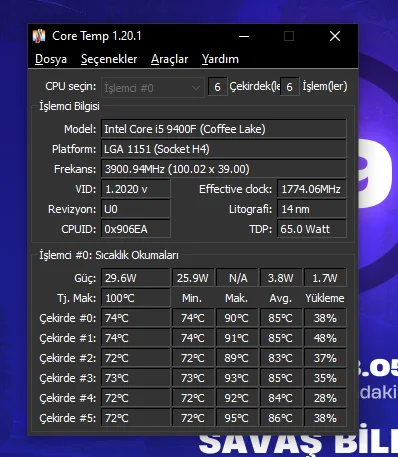Click the N/A power field
This screenshot has height=457, width=398.
coord(237,278)
